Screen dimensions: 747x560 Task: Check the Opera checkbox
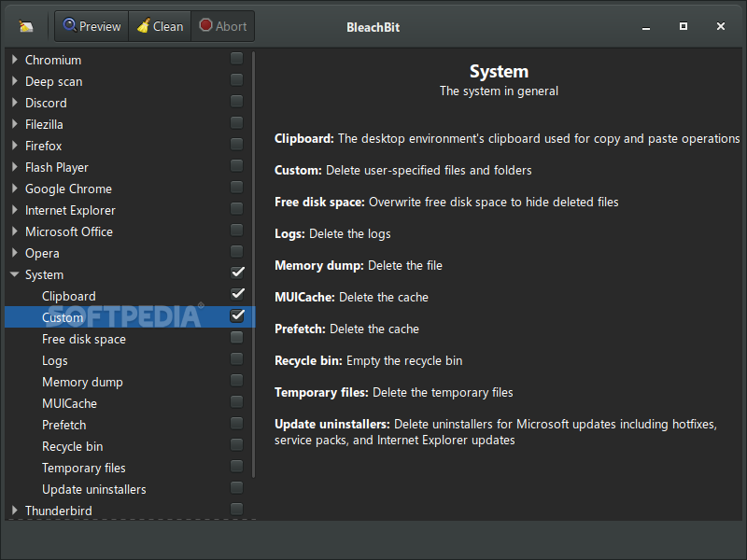(x=237, y=251)
